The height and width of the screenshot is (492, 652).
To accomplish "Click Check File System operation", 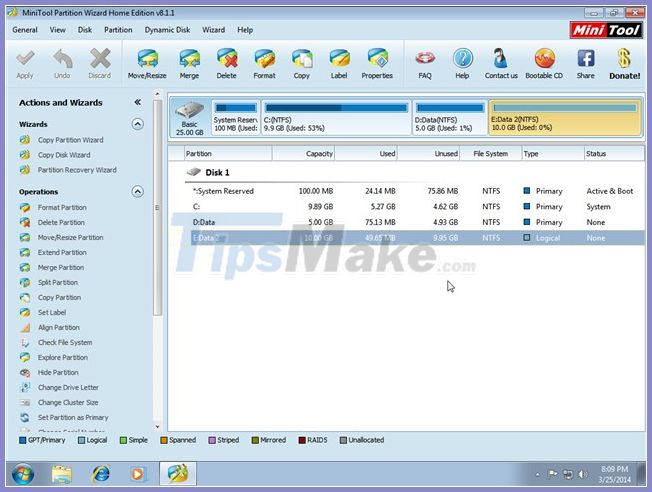I will 56,342.
